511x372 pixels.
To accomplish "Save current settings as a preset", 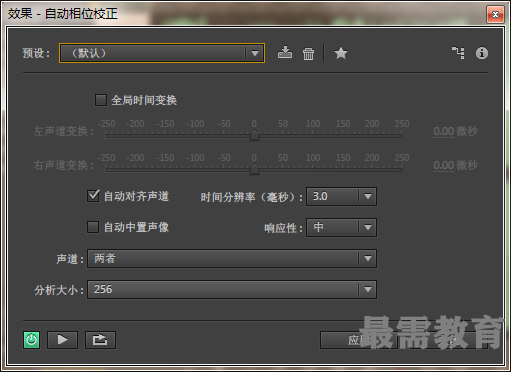I will click(x=285, y=53).
